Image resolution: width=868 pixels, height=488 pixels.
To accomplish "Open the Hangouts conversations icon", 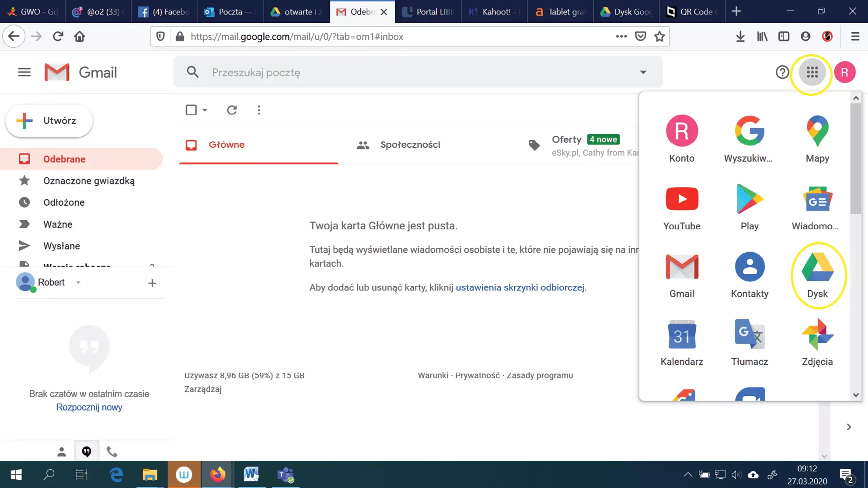I will (x=87, y=452).
